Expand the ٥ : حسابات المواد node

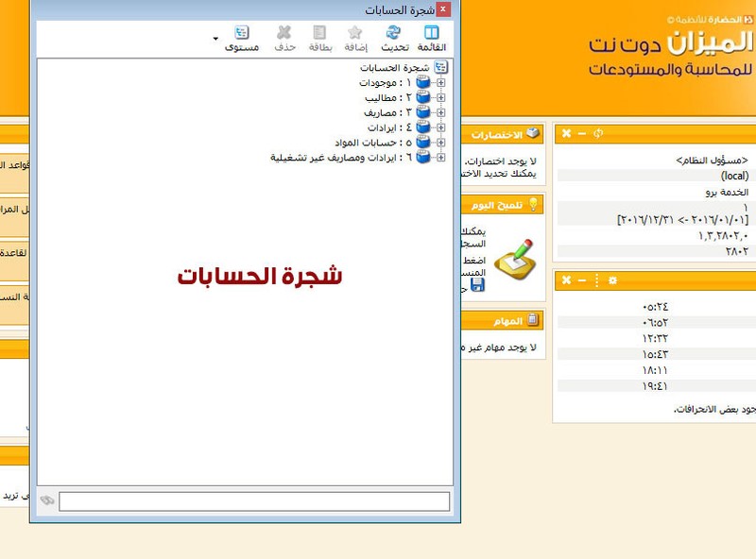440,143
